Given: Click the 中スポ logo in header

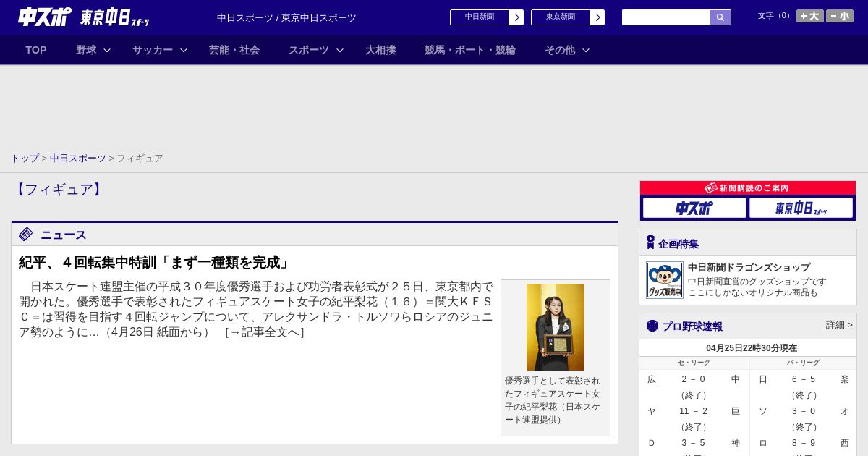Looking at the screenshot, I should (x=45, y=17).
